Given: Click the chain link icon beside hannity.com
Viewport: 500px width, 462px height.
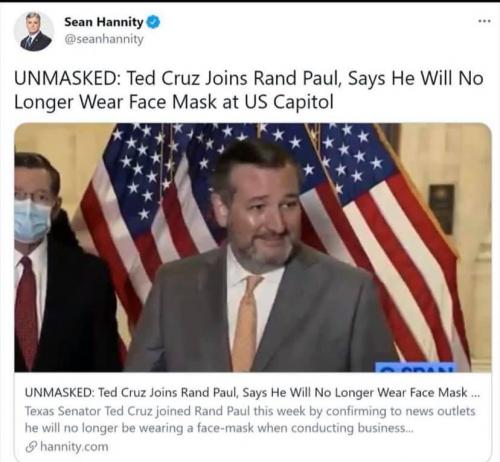Looking at the screenshot, I should pos(31,447).
